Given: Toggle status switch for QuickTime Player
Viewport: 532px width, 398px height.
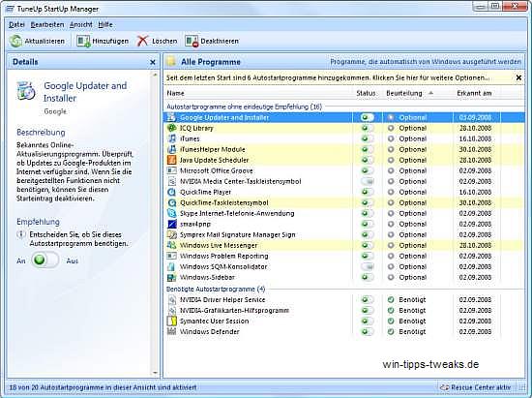Looking at the screenshot, I should point(368,192).
